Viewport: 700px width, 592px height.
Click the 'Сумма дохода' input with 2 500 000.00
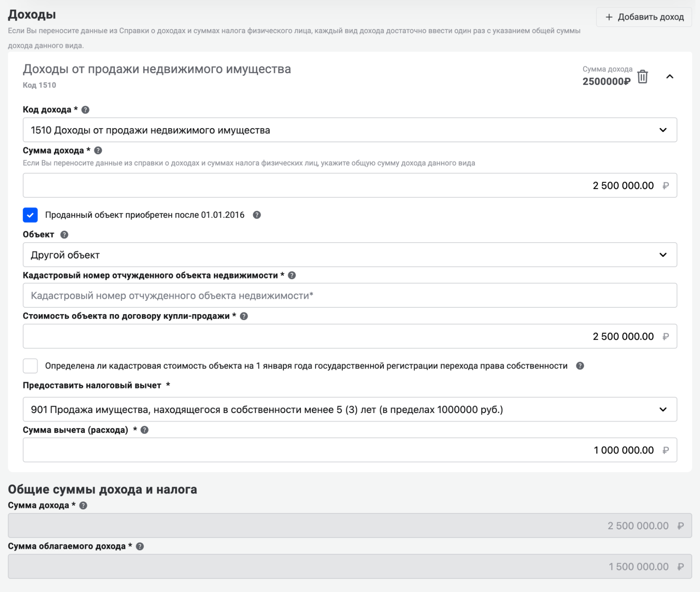(350, 185)
